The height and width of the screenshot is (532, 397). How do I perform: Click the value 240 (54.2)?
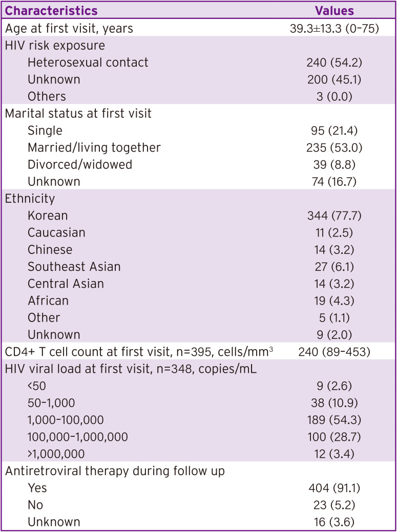pyautogui.click(x=334, y=62)
